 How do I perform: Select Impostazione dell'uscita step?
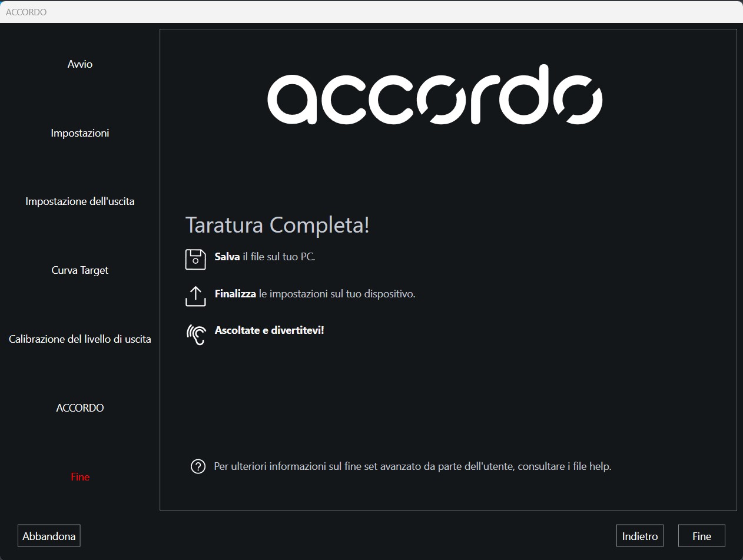tap(80, 201)
